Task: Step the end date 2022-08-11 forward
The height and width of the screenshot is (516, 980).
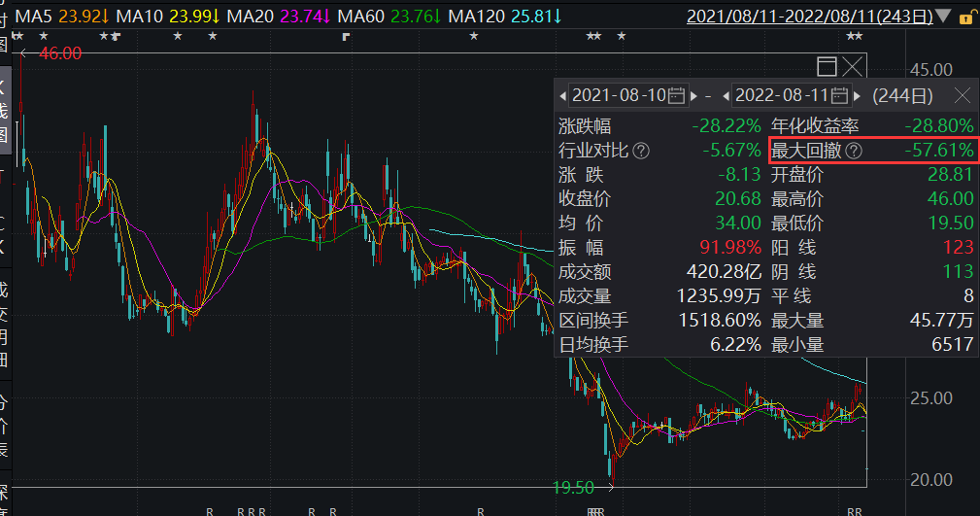Action: click(x=857, y=96)
